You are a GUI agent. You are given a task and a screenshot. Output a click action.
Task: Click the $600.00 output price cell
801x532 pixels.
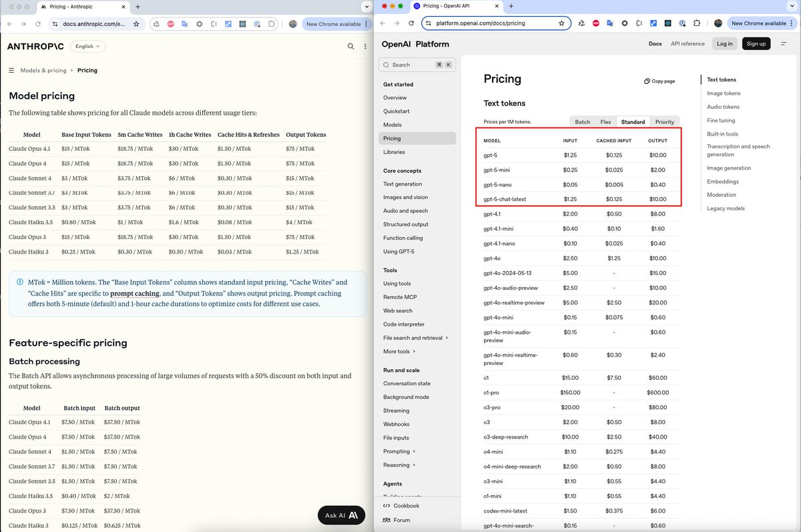pos(657,392)
